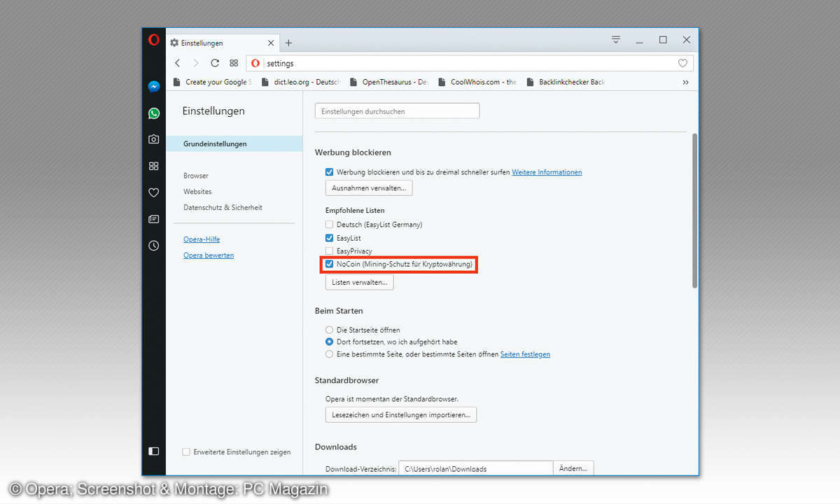Open bookmarks heart icon in the sidebar
This screenshot has height=504, width=840.
pos(154,192)
